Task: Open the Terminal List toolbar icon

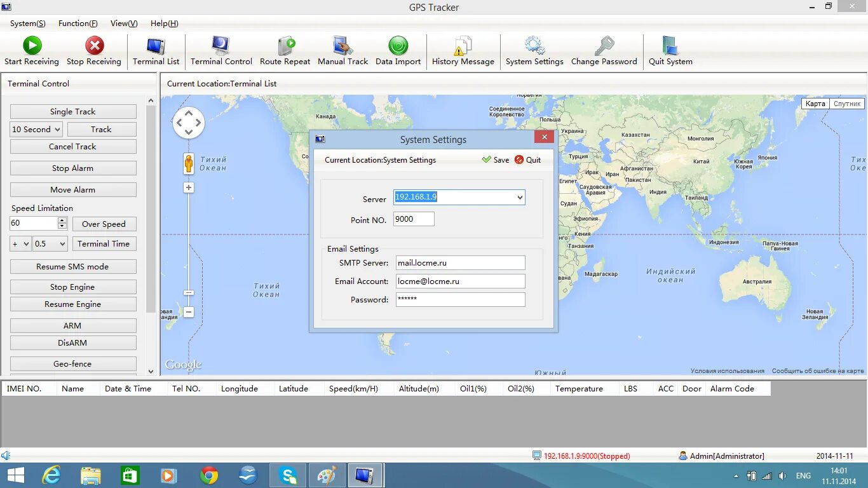Action: [x=156, y=46]
